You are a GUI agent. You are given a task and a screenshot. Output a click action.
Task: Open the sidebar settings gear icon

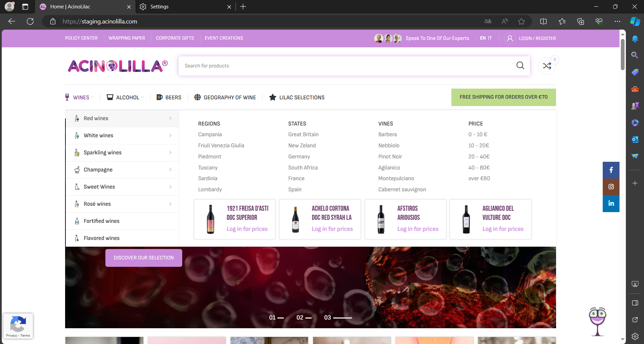635,336
